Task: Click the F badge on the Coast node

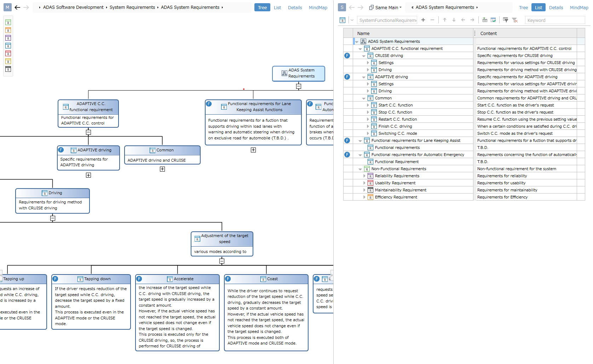Action: [x=228, y=279]
